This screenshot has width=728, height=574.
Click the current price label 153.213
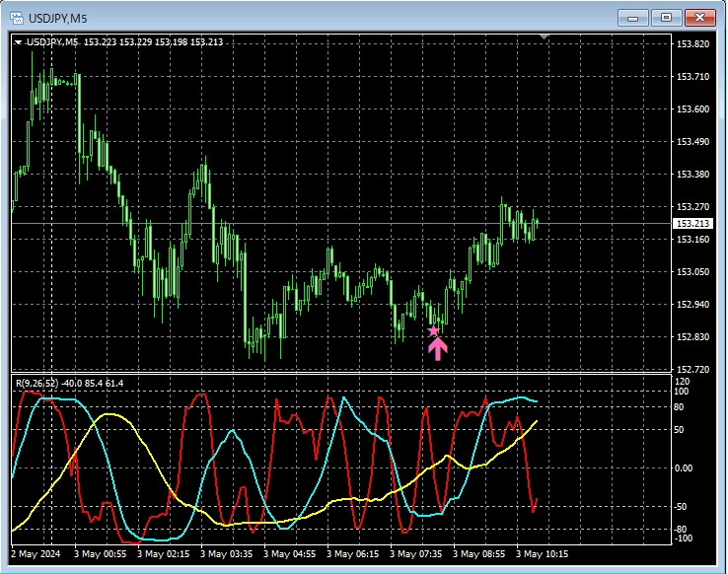tap(691, 224)
